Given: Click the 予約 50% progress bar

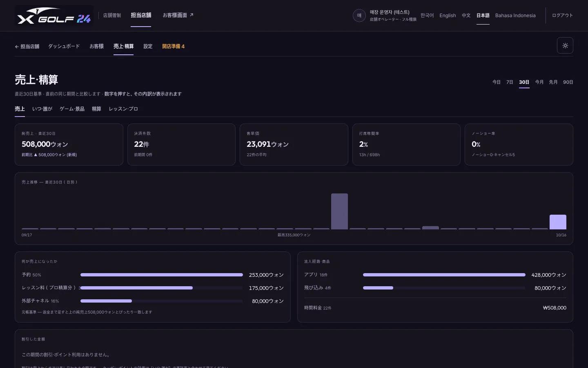Looking at the screenshot, I should click(x=162, y=275).
